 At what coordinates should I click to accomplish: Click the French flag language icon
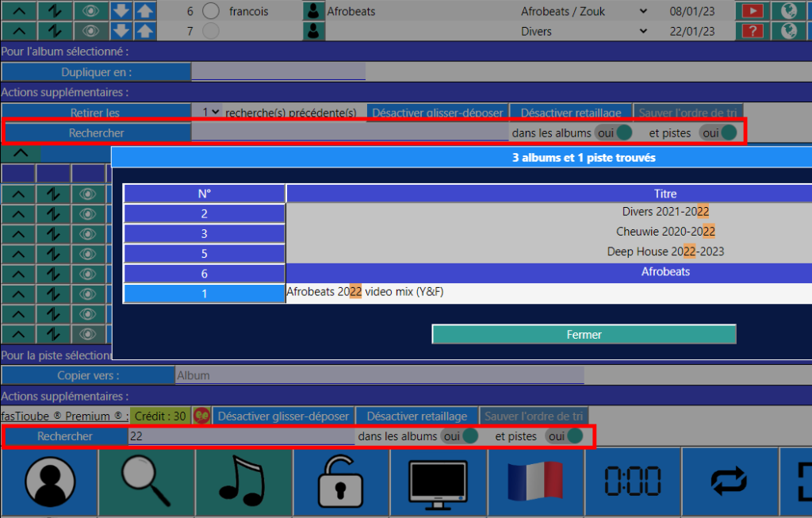tap(536, 481)
